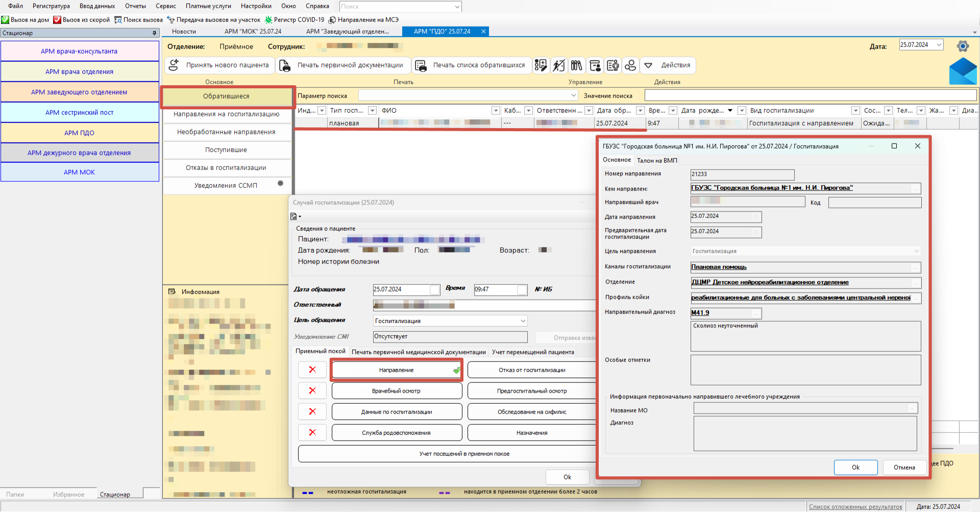Viewport: 980px width, 512px height.
Task: Open the ФИО column filter dropdown
Action: coord(495,111)
